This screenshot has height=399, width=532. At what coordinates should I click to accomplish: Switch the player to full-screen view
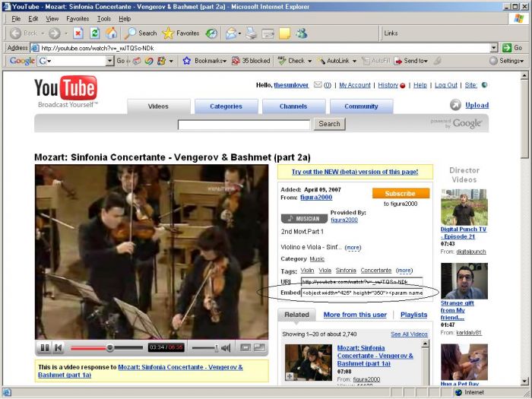click(x=260, y=348)
